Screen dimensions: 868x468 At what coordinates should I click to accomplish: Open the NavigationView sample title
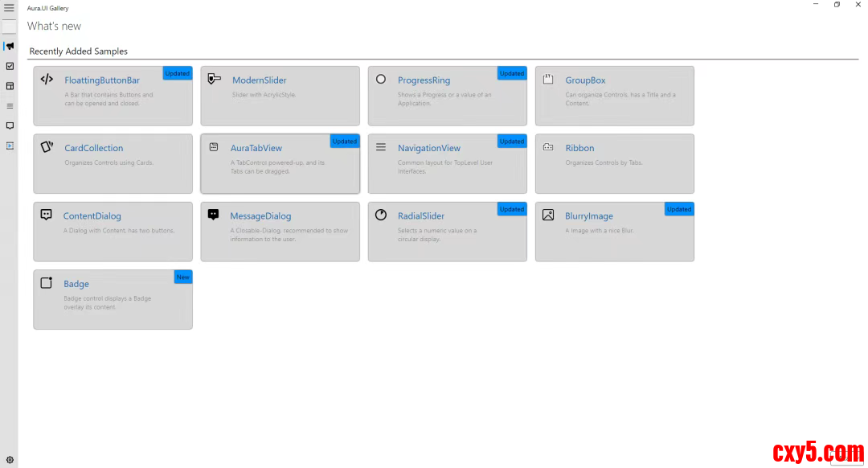tap(429, 148)
